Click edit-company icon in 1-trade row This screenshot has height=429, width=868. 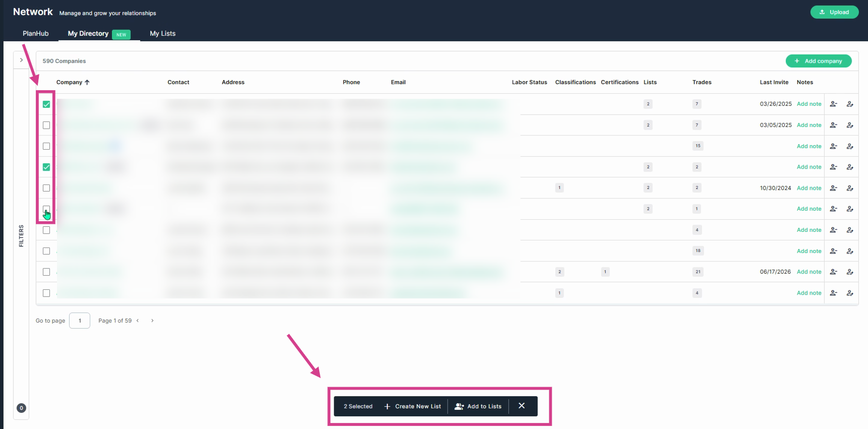[x=850, y=209]
